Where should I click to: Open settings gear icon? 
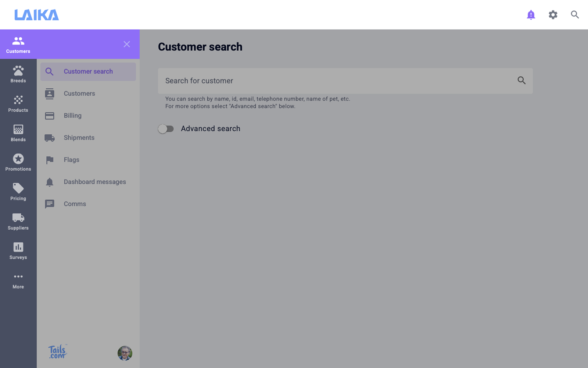pyautogui.click(x=553, y=15)
